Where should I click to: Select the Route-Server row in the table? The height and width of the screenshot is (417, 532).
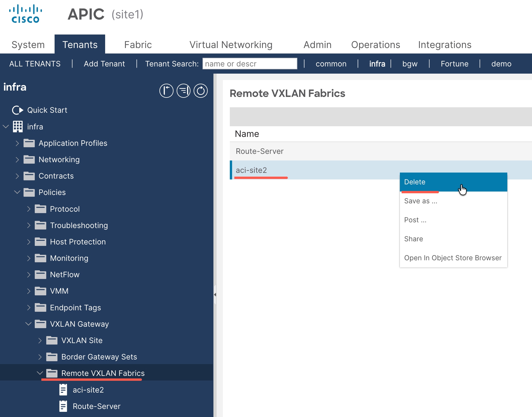381,151
